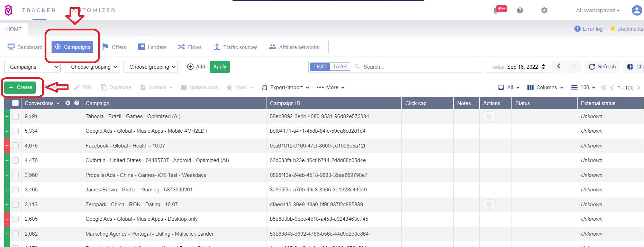The image size is (644, 247).
Task: Click the Edit pencil button
Action: click(x=83, y=87)
